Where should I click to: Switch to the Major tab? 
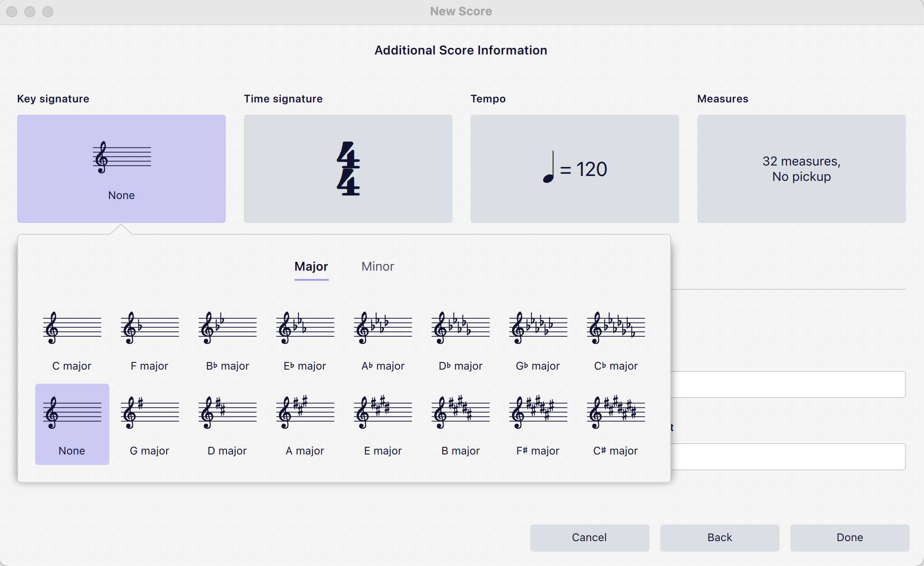tap(311, 267)
